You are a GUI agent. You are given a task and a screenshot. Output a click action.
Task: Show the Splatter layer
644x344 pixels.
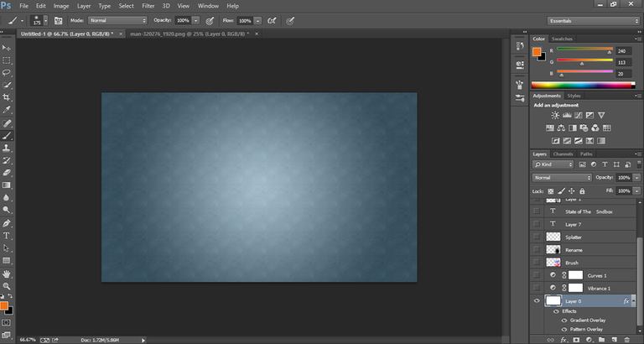(x=537, y=237)
